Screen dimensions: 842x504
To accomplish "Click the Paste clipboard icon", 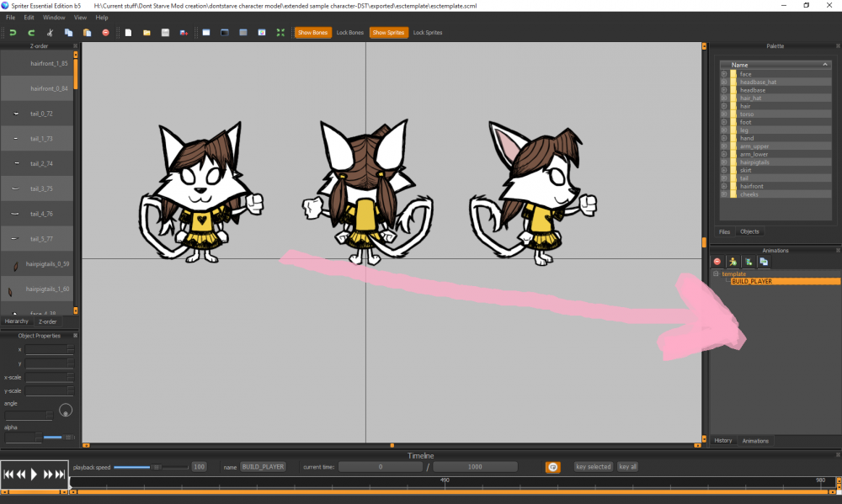I will [x=87, y=33].
